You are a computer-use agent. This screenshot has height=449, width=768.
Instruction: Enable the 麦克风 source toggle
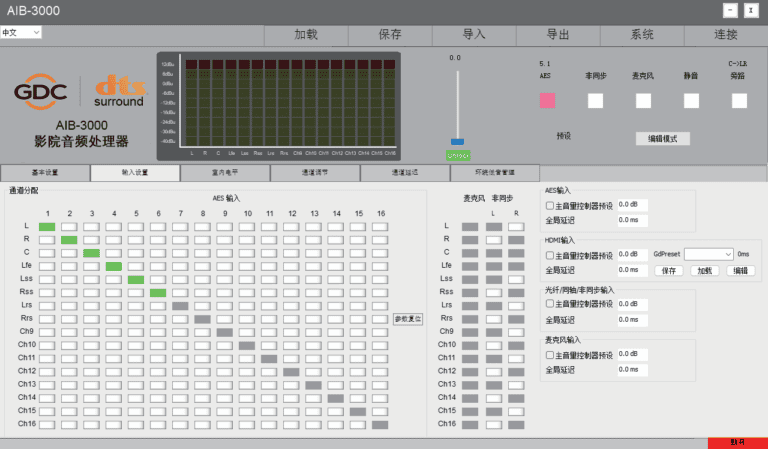643,100
